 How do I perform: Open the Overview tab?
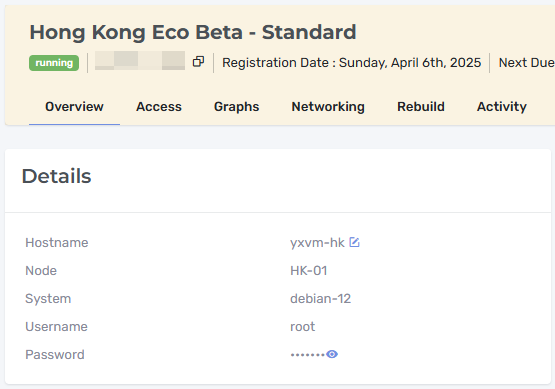74,107
